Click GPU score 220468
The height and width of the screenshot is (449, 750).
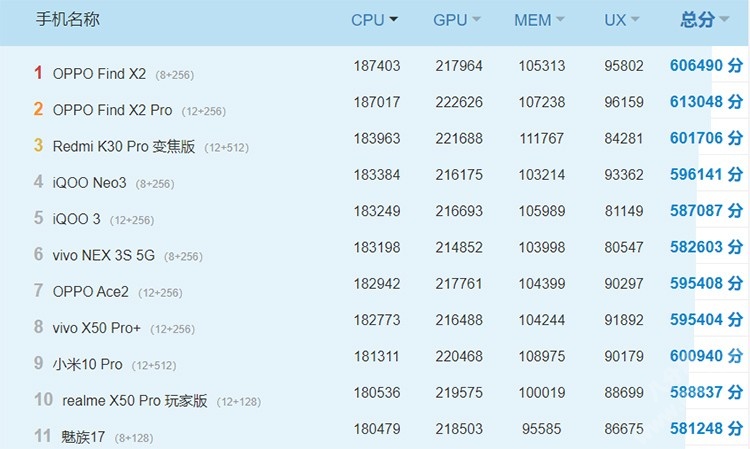coord(459,356)
